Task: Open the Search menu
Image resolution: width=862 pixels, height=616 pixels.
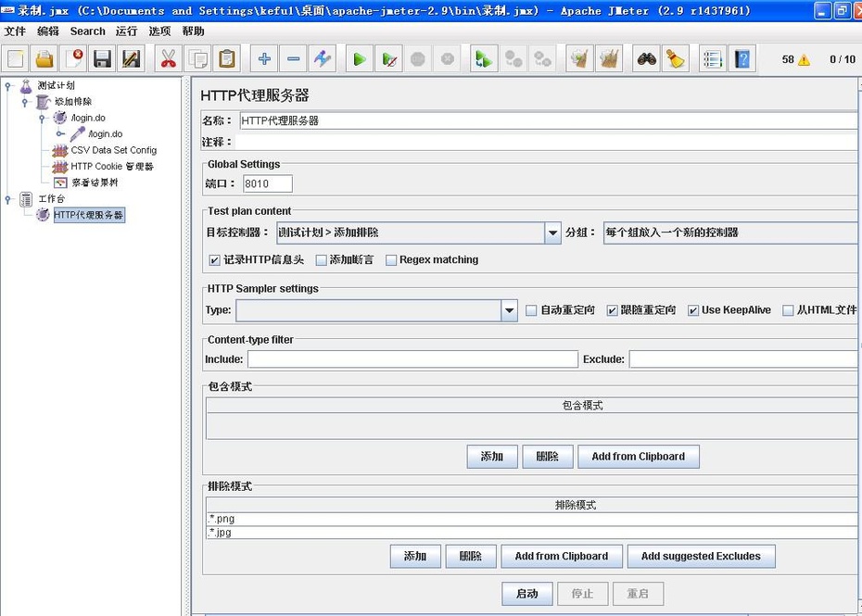Action: pos(87,31)
